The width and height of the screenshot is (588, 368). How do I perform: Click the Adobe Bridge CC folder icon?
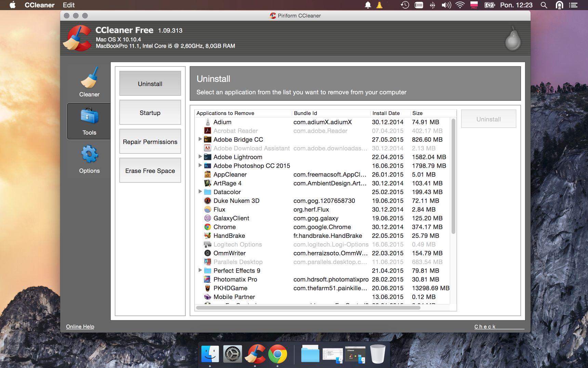(208, 139)
